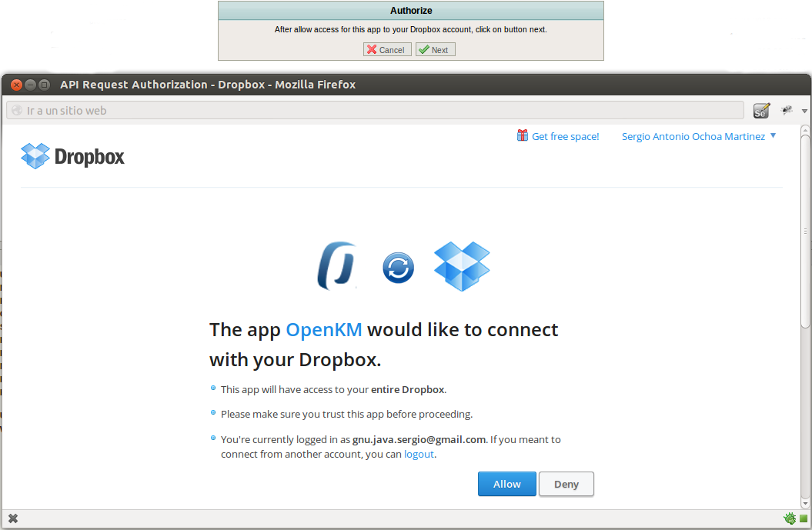The height and width of the screenshot is (530, 812).
Task: Click the Dropbox logo in page header
Action: pyautogui.click(x=72, y=156)
